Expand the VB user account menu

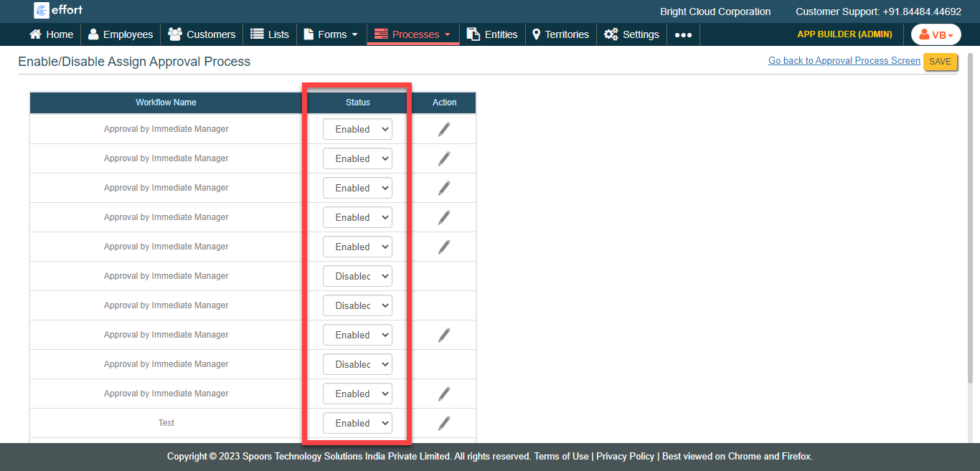coord(936,34)
